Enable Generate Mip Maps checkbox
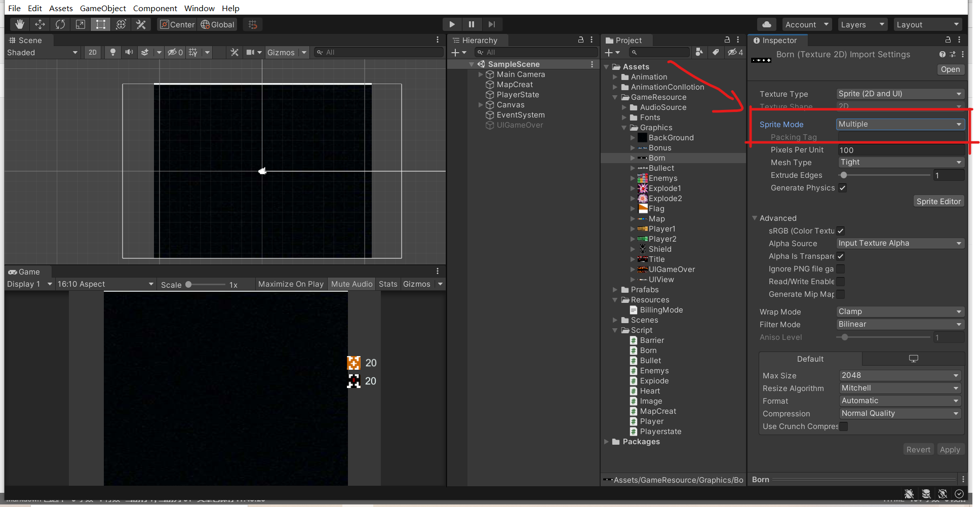 pyautogui.click(x=841, y=294)
